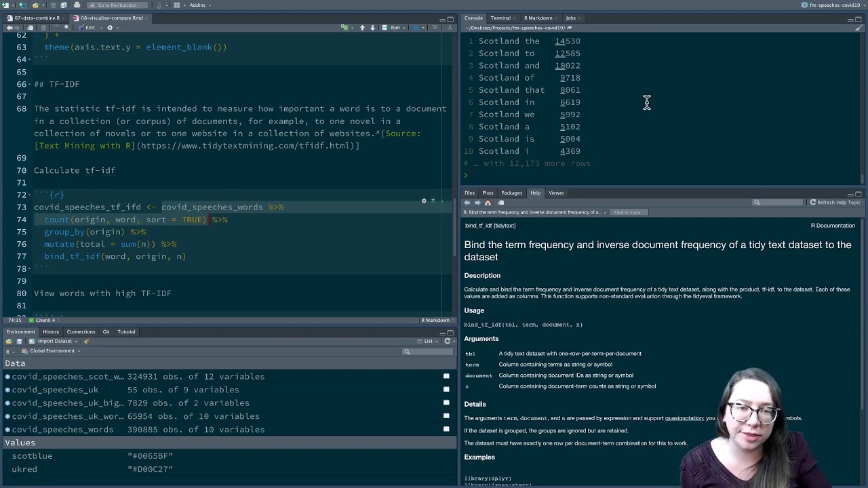This screenshot has width=868, height=488.
Task: Switch to the R Markdown console tab
Action: click(538, 18)
